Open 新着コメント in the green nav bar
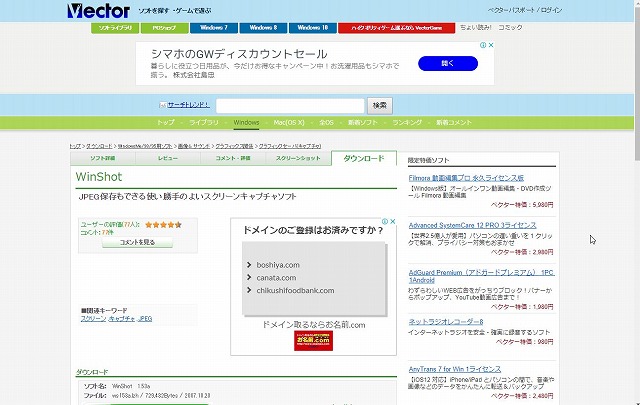640x405 pixels. (x=453, y=122)
